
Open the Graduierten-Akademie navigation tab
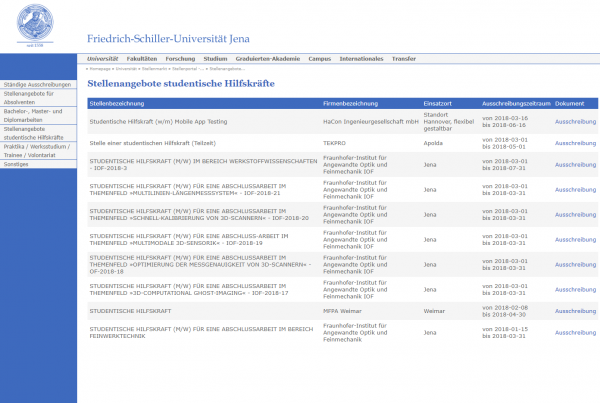[267, 59]
